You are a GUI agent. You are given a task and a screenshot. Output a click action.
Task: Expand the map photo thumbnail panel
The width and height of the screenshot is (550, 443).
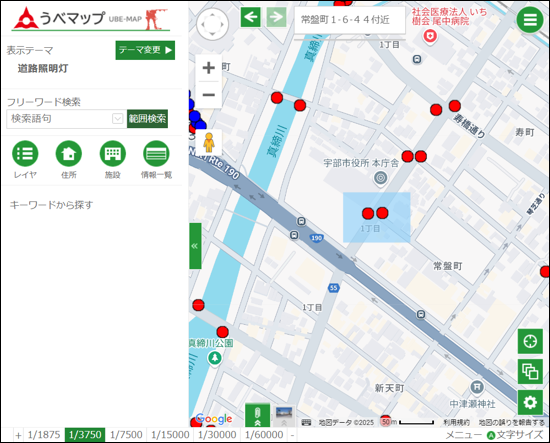pyautogui.click(x=284, y=417)
